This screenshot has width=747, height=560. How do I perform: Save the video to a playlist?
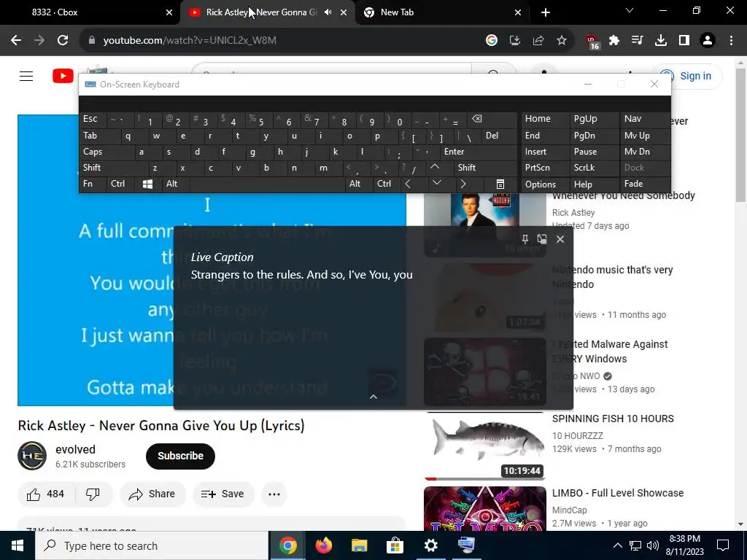click(222, 494)
